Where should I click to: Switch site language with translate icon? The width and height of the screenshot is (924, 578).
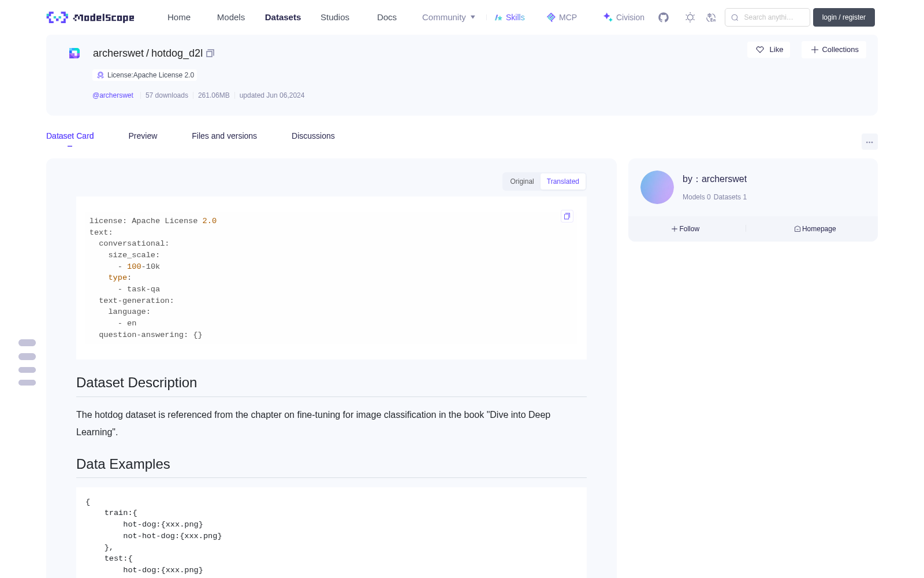pos(711,17)
